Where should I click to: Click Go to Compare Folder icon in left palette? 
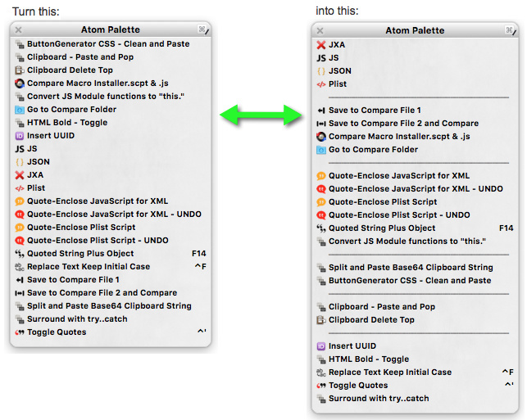20,110
